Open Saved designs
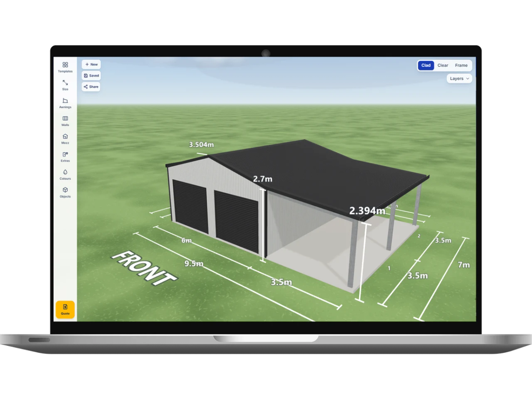Image resolution: width=532 pixels, height=399 pixels. pos(91,75)
